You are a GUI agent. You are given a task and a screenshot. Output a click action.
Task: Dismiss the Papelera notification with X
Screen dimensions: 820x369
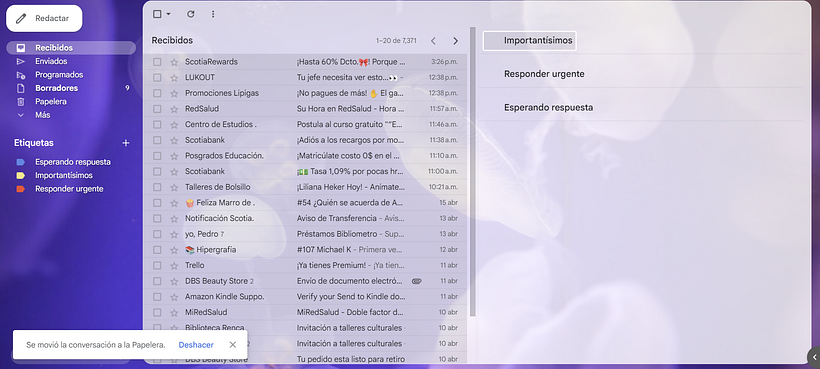tap(233, 344)
